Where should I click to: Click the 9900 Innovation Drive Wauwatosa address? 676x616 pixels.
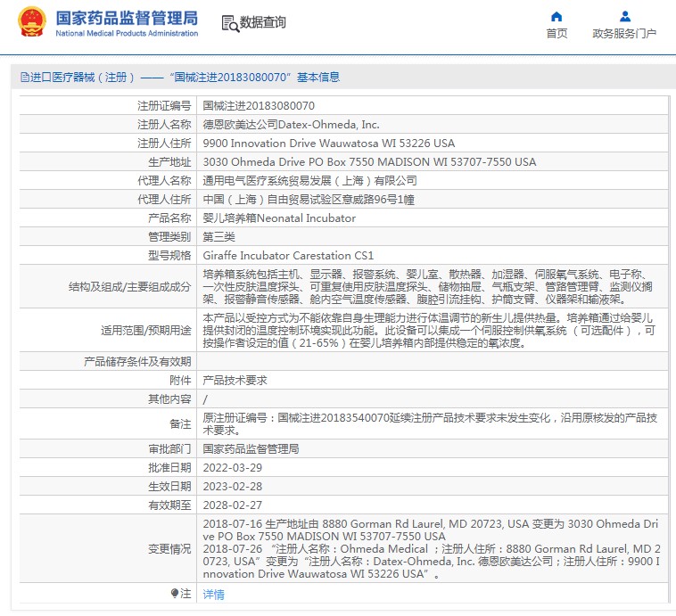(x=328, y=144)
